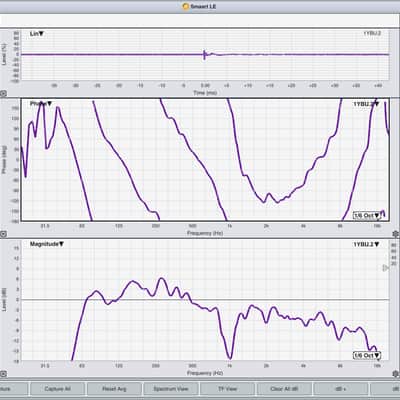The height and width of the screenshot is (400, 400).
Task: Click collapse icon at bottom left of magnitude plot
Action: 3,374
